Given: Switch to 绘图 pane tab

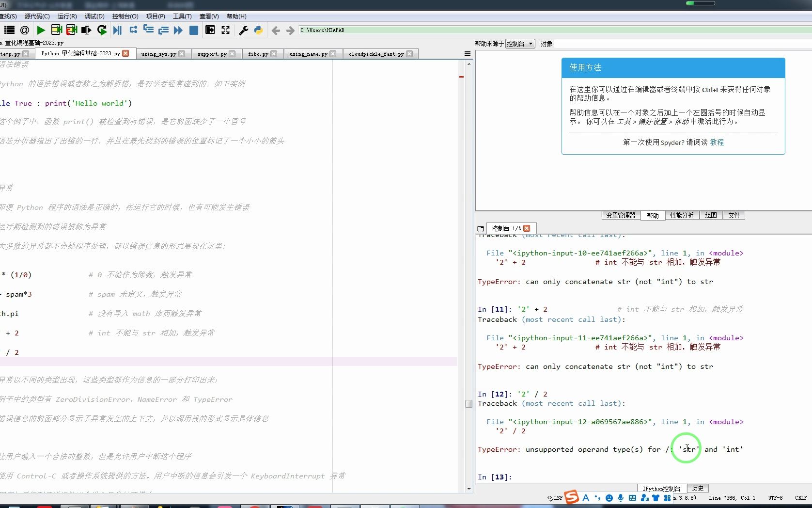Looking at the screenshot, I should (711, 215).
